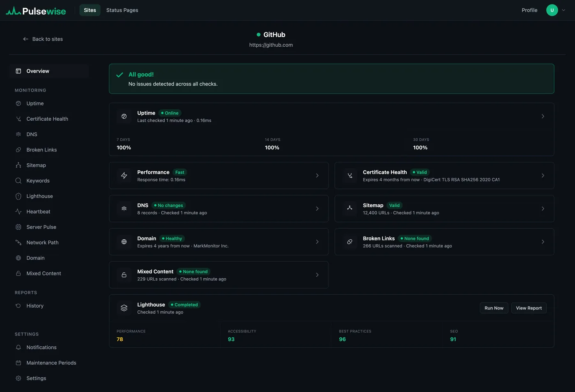The height and width of the screenshot is (392, 575).
Task: Click the Certificate Health card icon
Action: (x=350, y=176)
